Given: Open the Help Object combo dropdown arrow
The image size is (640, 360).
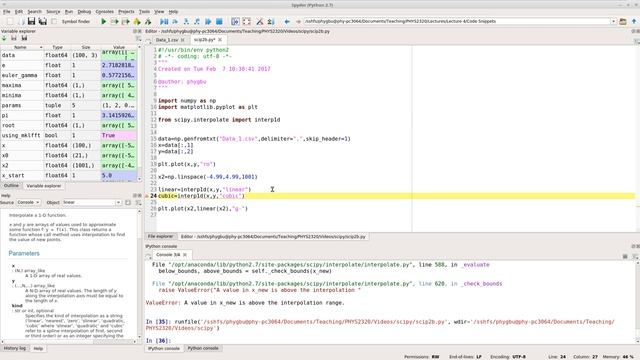Looking at the screenshot, I should click(x=118, y=202).
